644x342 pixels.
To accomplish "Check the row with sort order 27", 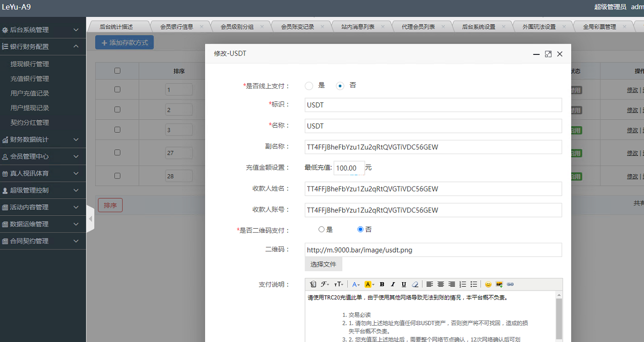I will (117, 152).
